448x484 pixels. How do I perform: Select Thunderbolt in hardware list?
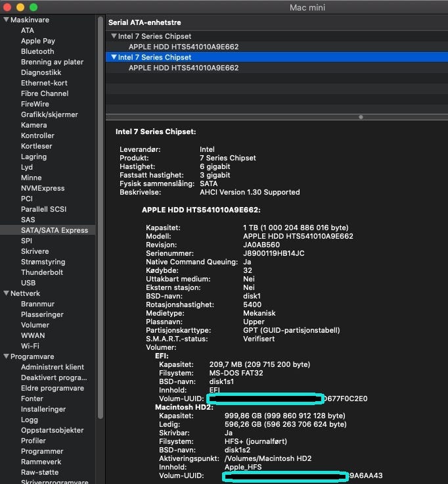pyautogui.click(x=42, y=272)
